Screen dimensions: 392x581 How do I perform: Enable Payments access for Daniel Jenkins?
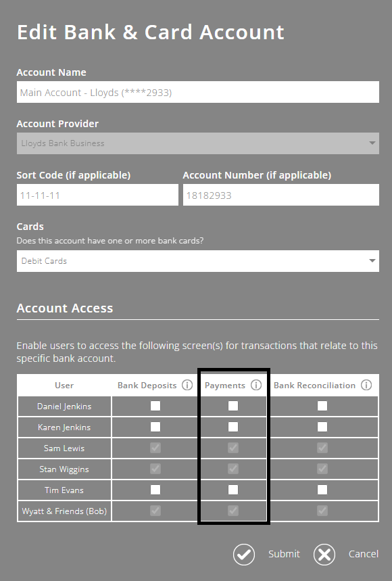click(233, 406)
